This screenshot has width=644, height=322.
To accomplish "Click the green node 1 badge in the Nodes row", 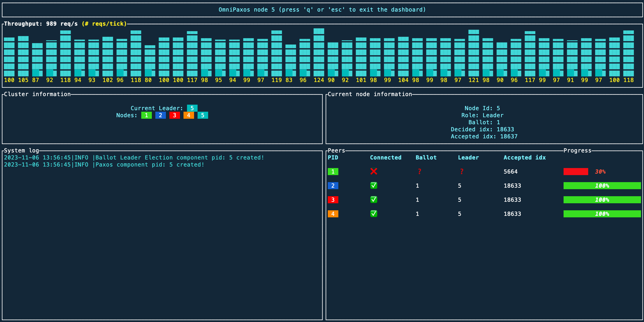I will (147, 115).
